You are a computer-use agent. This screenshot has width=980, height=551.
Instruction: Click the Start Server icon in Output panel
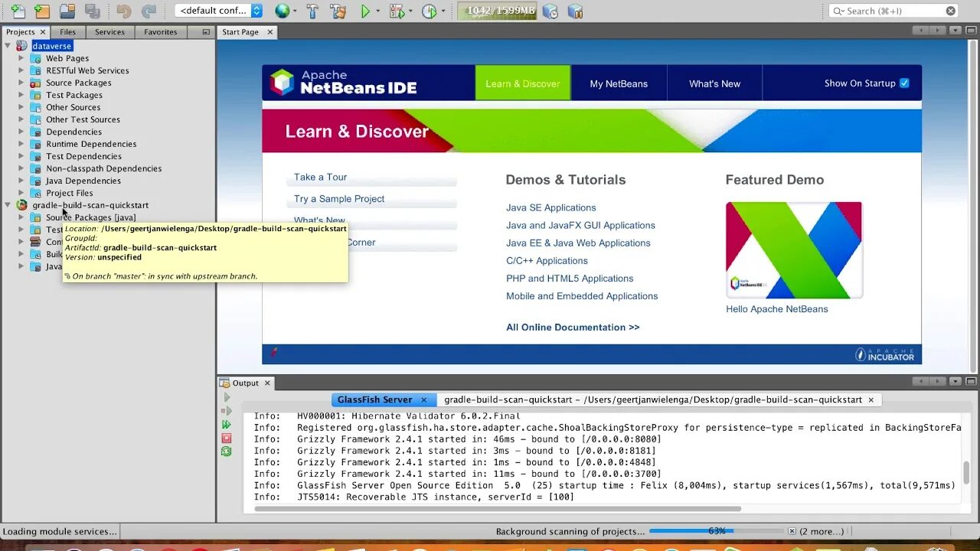click(227, 397)
